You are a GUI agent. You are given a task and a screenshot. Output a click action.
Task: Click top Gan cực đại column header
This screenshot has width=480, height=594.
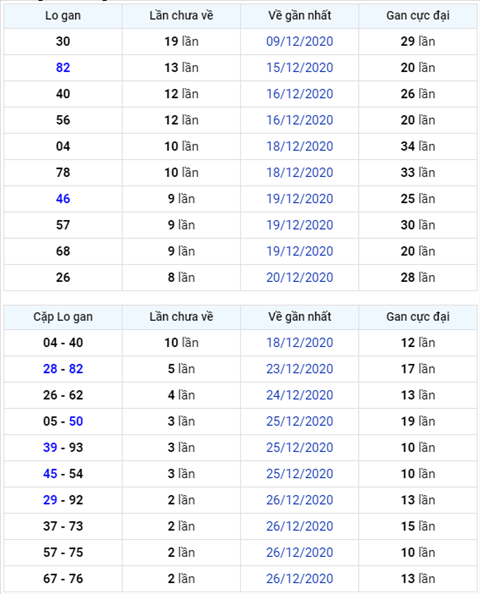coord(418,16)
